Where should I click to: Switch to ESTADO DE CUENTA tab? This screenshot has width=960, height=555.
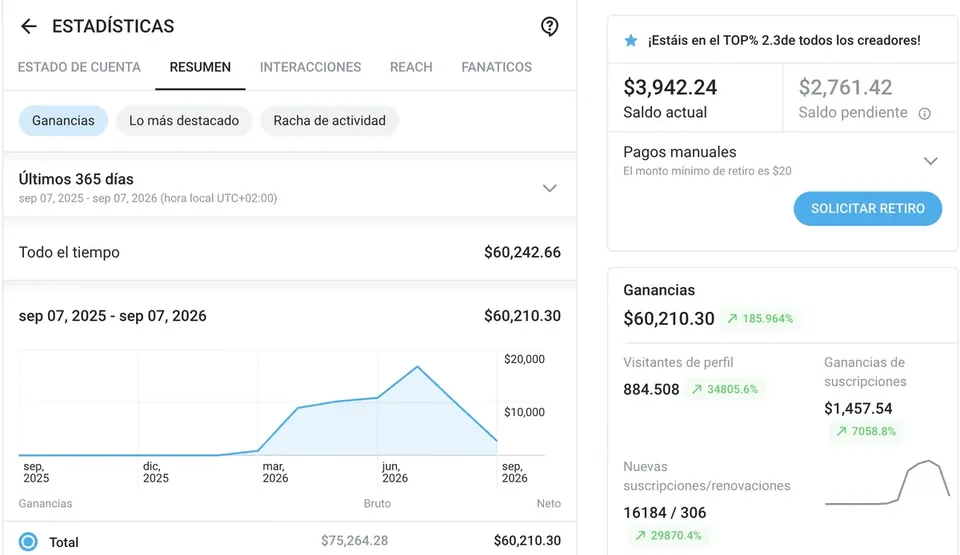click(x=79, y=67)
